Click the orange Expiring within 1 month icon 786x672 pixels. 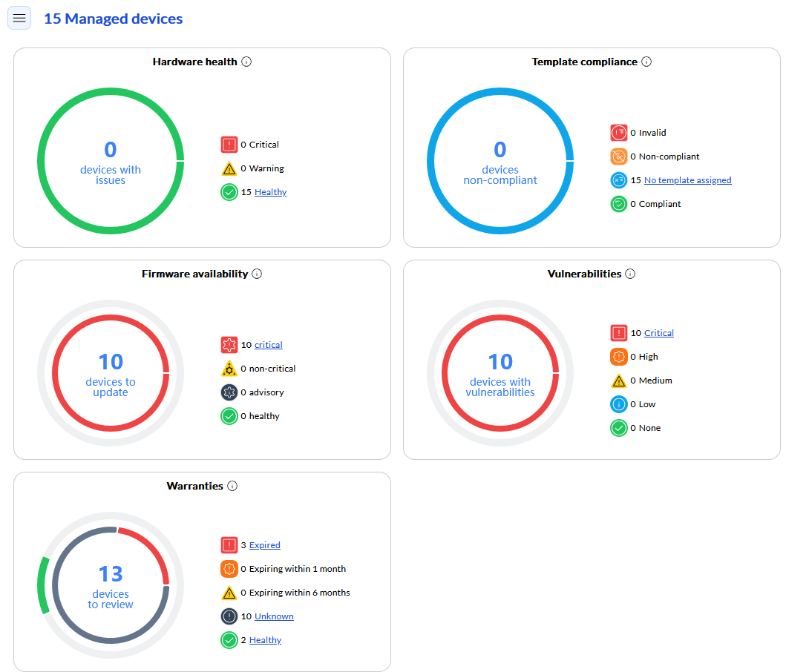coord(229,569)
